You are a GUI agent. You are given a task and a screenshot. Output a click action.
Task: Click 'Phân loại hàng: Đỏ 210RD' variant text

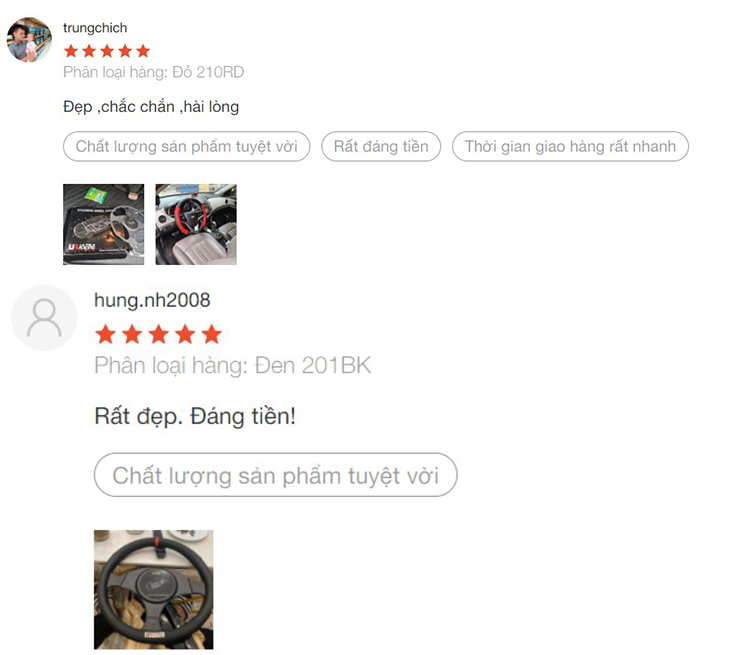[154, 72]
